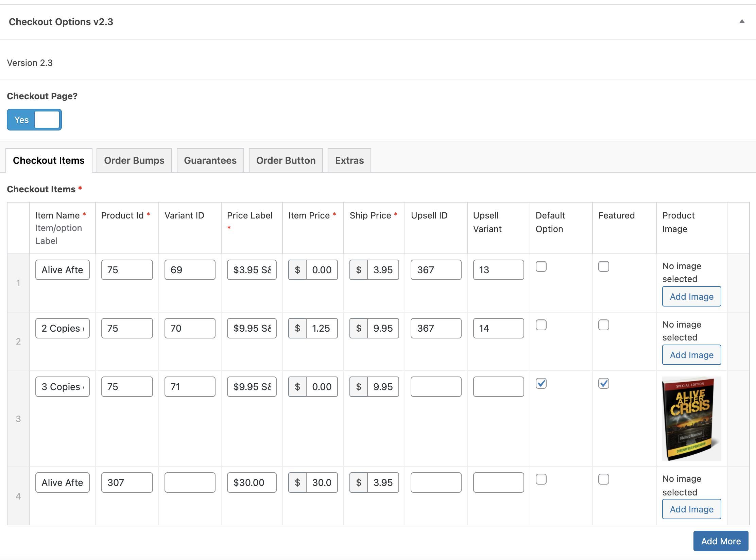Toggle the Checkout Page Yes switch

[x=34, y=120]
